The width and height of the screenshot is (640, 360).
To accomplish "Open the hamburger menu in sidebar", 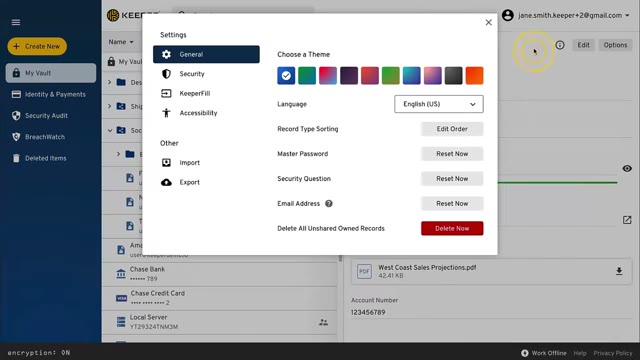I will point(16,22).
